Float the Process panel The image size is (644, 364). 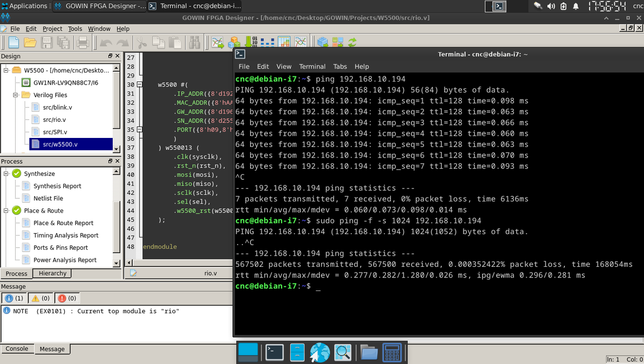(x=111, y=161)
